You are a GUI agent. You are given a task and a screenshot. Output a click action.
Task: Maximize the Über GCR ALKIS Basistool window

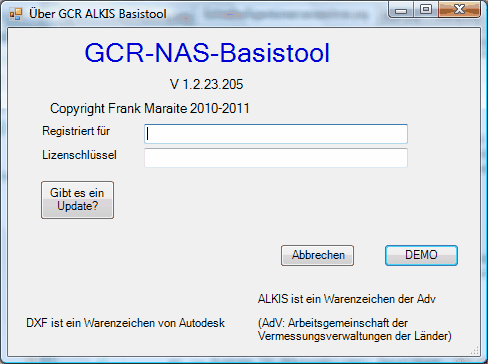[426, 10]
